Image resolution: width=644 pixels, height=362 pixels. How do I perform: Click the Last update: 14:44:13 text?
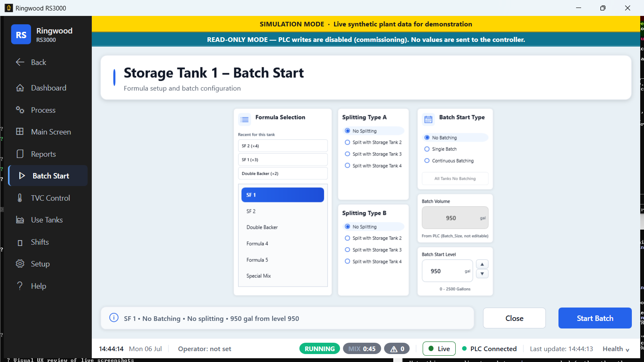click(x=561, y=349)
